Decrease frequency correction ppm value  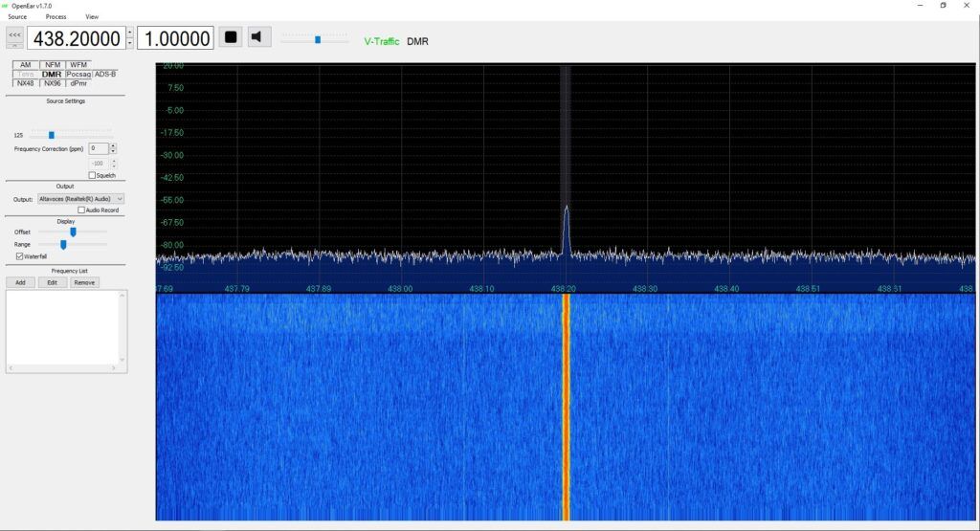point(113,151)
